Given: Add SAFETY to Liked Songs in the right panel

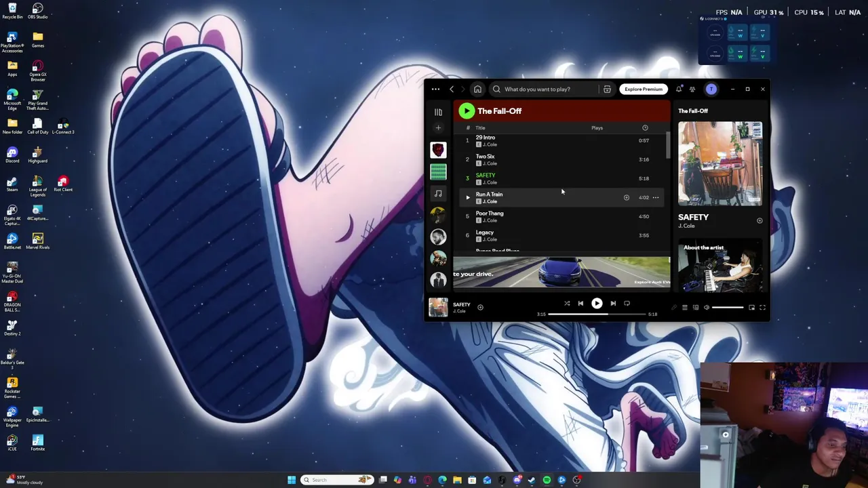Looking at the screenshot, I should [759, 221].
